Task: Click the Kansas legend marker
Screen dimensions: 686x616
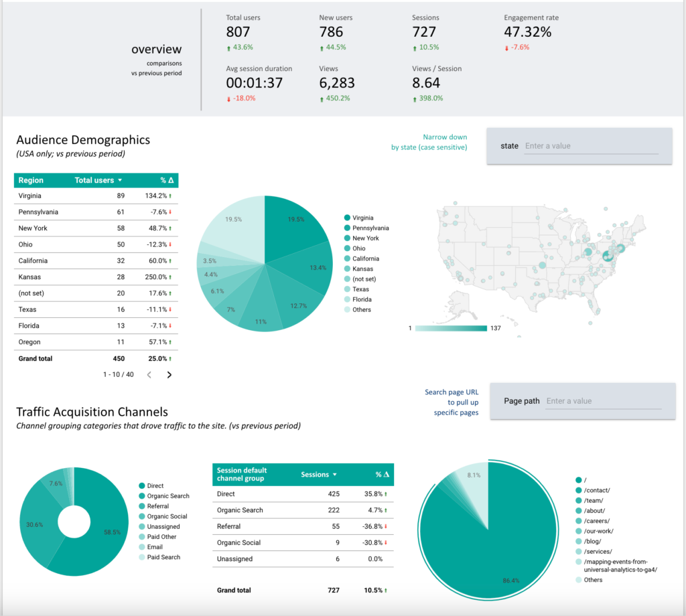Action: tap(347, 269)
